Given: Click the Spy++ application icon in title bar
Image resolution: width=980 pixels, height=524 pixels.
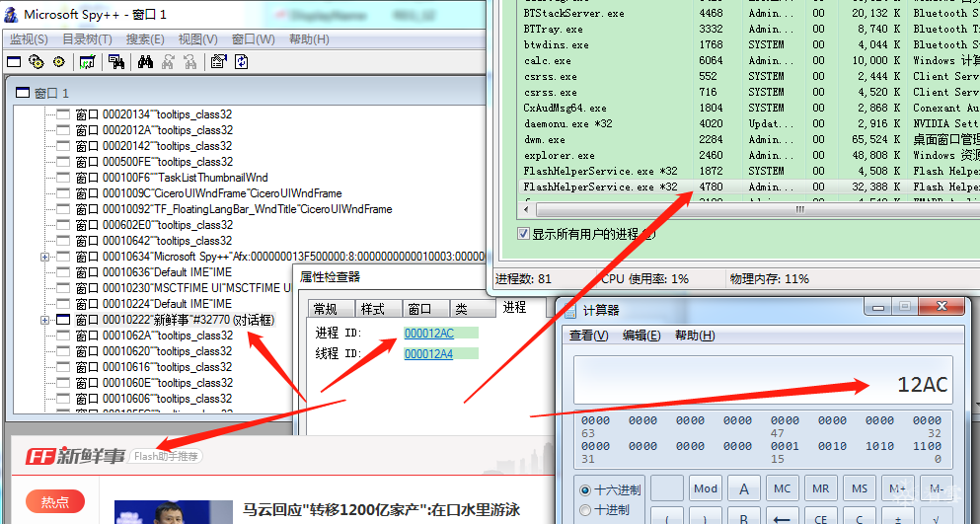Looking at the screenshot, I should [x=11, y=15].
